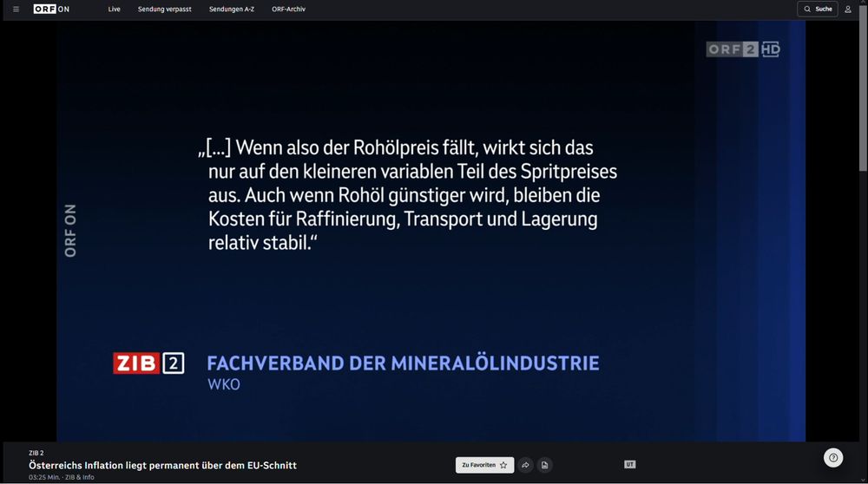Open the Suche search button
The height and width of the screenshot is (484, 868).
[818, 9]
